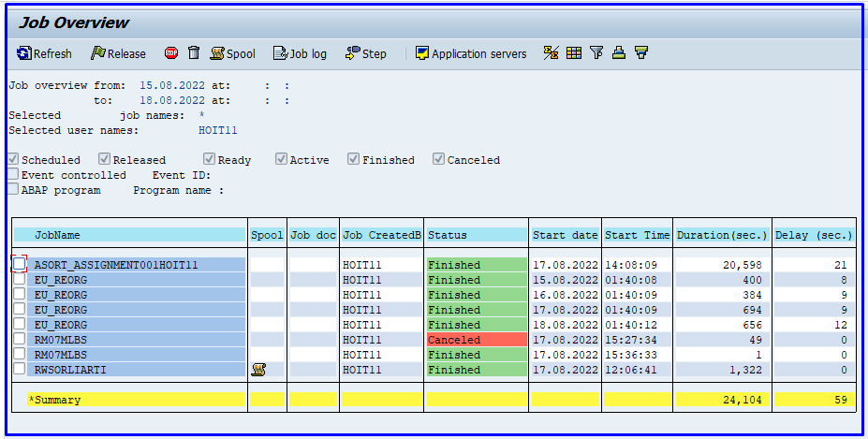Viewport: 868px width, 439px height.
Task: Click the Refresh toolbar button
Action: (44, 53)
